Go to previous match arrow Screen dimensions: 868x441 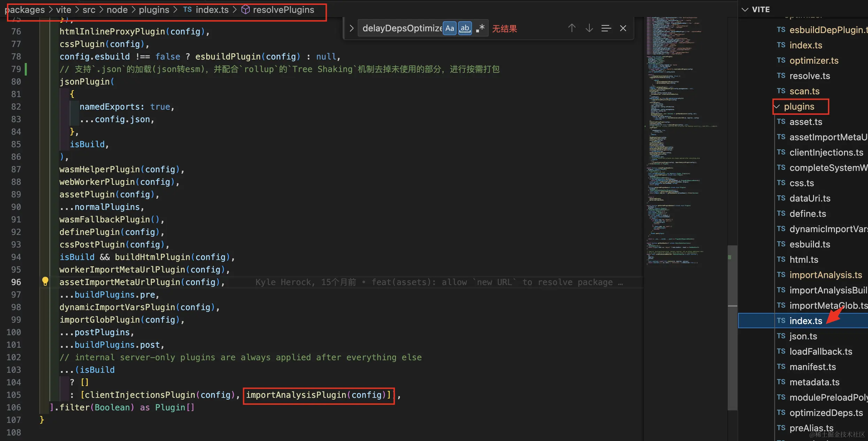[572, 28]
